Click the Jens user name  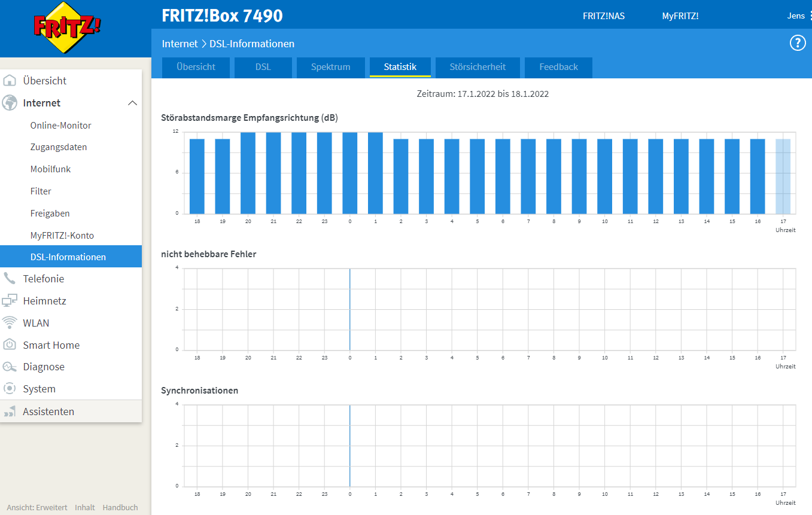[796, 16]
